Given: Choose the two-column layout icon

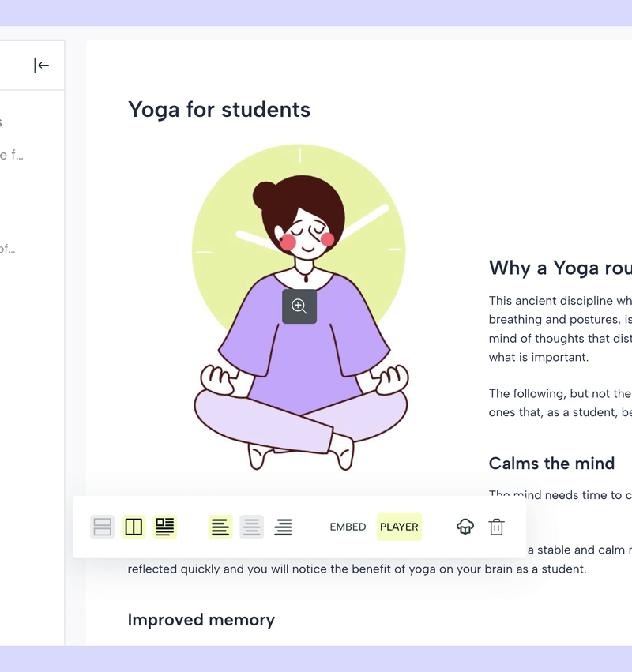Looking at the screenshot, I should [x=134, y=527].
